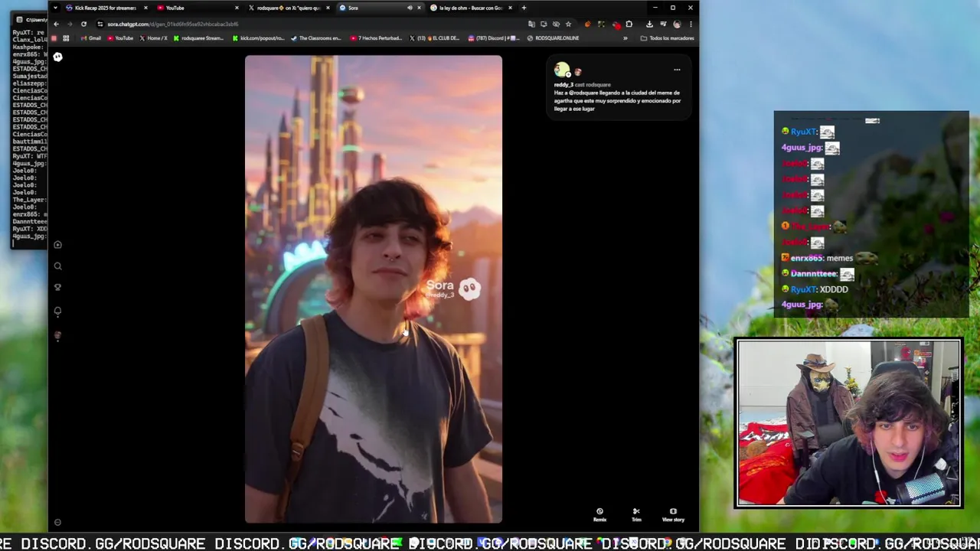980x551 pixels.
Task: Open the Home / X bookmark
Action: tap(153, 38)
